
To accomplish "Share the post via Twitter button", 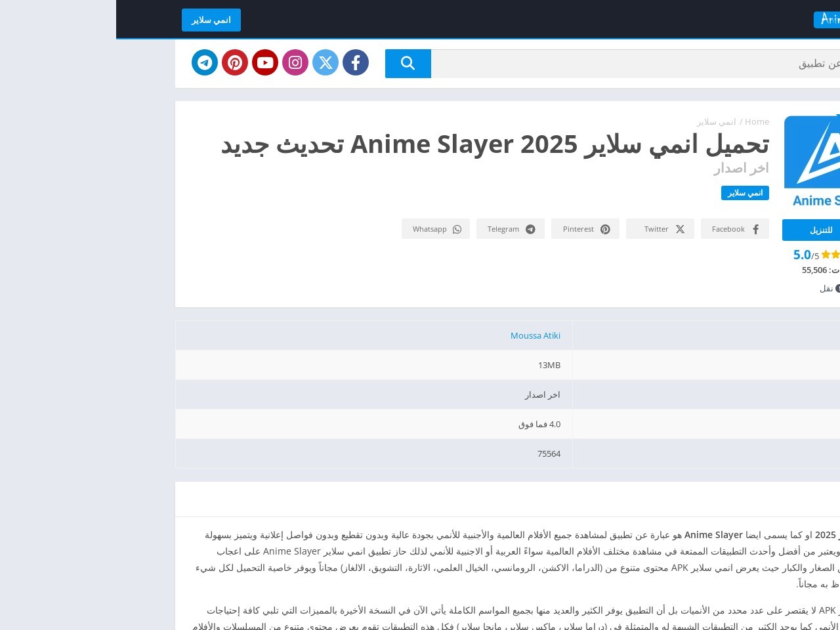I will coord(660,229).
